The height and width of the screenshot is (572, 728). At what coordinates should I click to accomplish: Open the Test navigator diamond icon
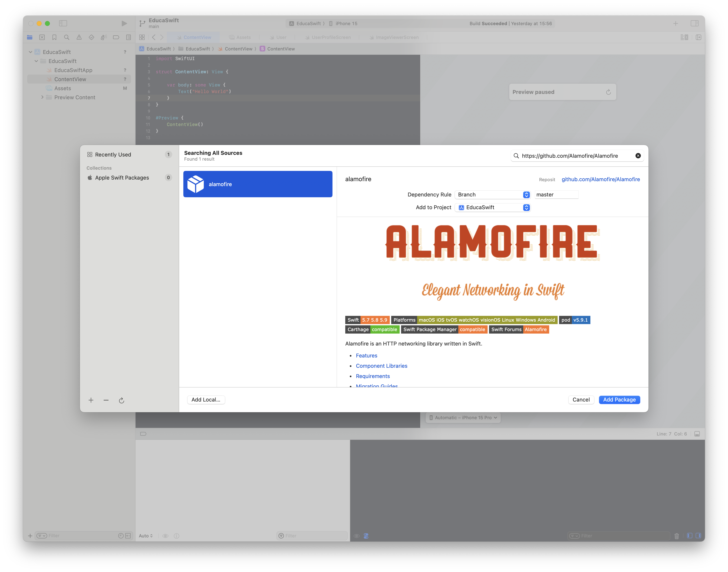(x=91, y=37)
